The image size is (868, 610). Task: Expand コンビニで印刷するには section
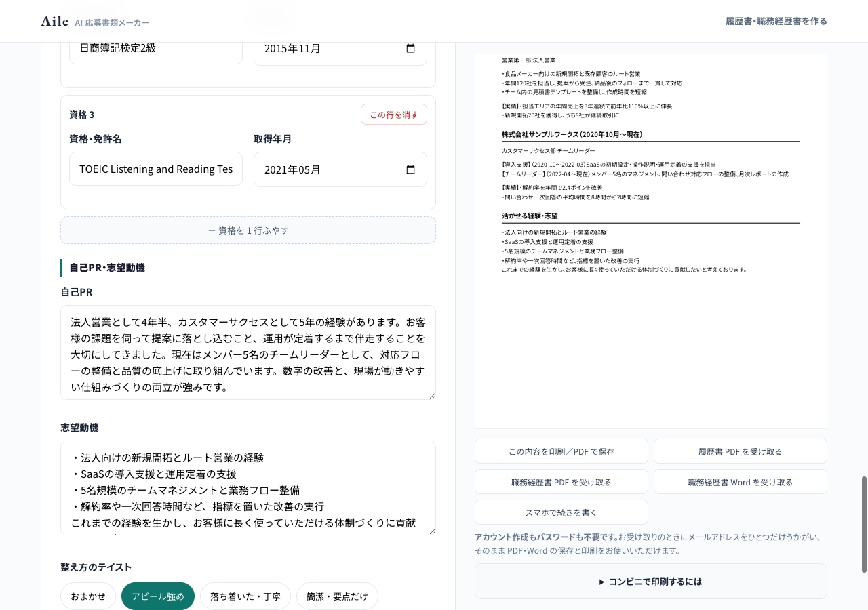click(x=651, y=582)
